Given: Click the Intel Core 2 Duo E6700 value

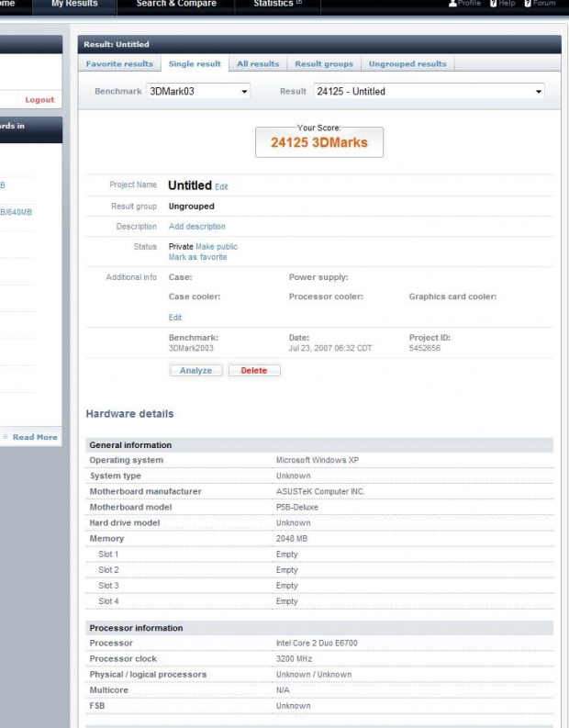Looking at the screenshot, I should (317, 643).
